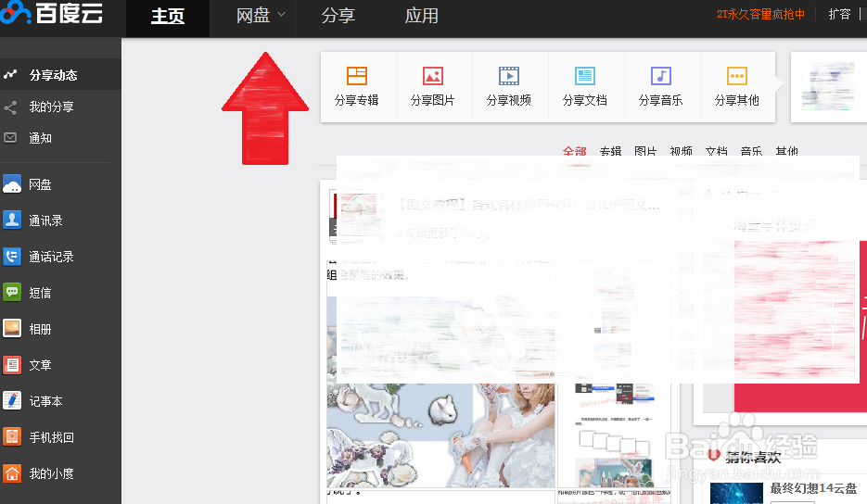The image size is (867, 504).
Task: Click the 通知 envelope icon
Action: (10, 138)
